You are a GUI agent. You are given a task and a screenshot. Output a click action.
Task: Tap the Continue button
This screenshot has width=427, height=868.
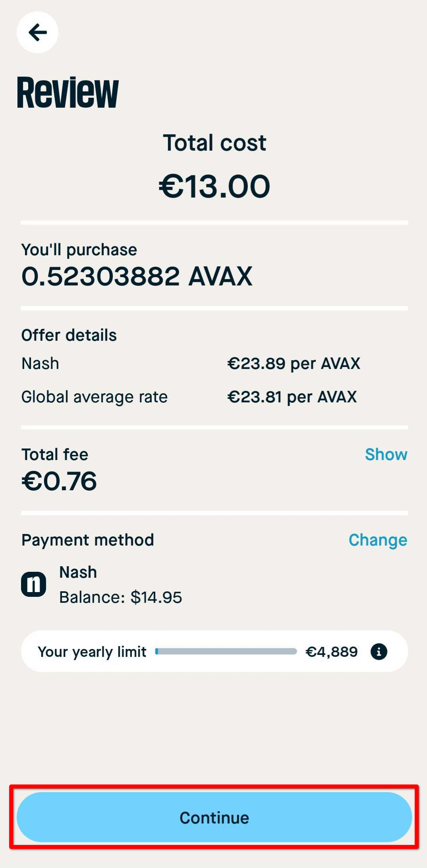pyautogui.click(x=214, y=817)
